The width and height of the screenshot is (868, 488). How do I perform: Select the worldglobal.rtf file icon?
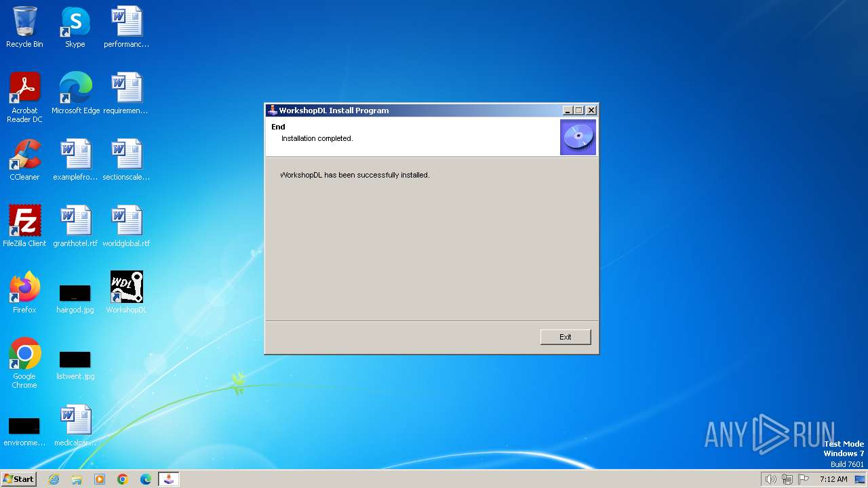click(x=126, y=227)
